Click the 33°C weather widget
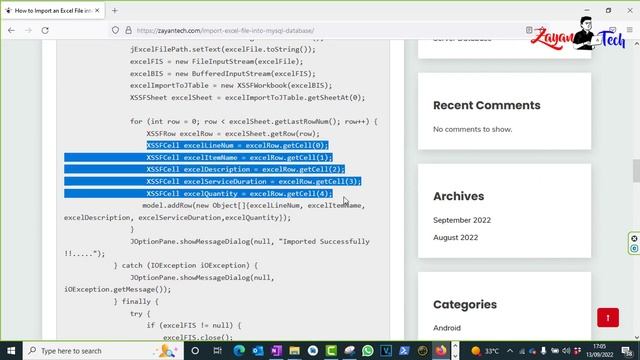The image size is (640, 360). [485, 351]
